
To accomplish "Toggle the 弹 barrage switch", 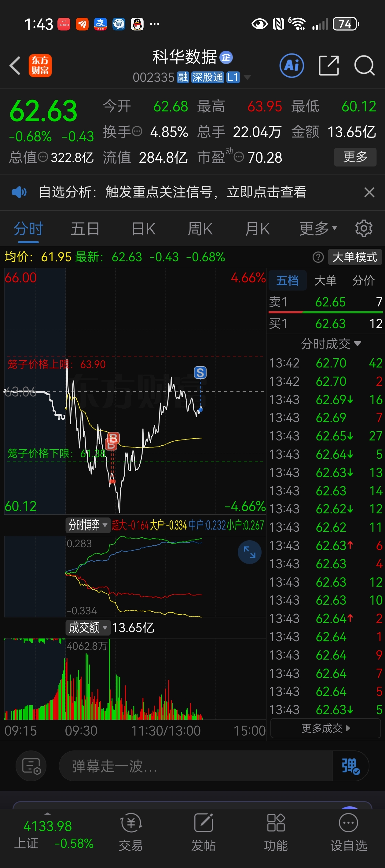I will click(350, 766).
